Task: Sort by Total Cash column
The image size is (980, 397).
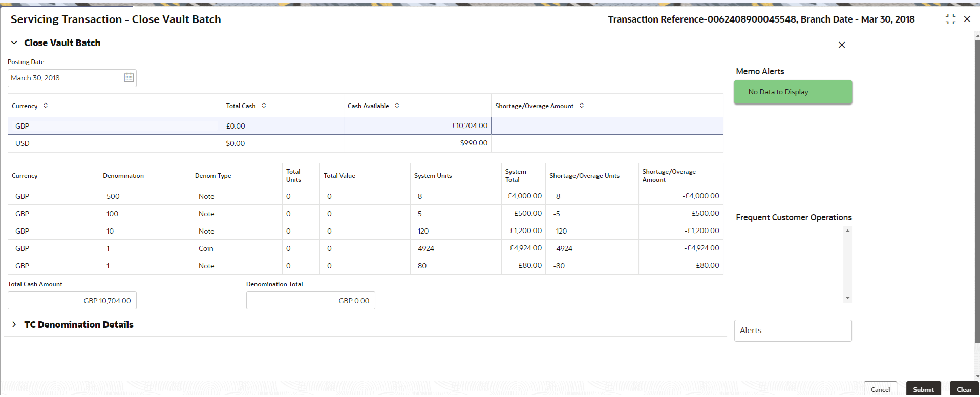Action: click(x=264, y=106)
